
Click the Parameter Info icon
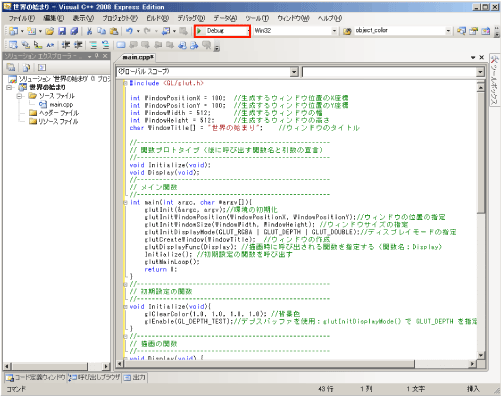tap(26, 45)
